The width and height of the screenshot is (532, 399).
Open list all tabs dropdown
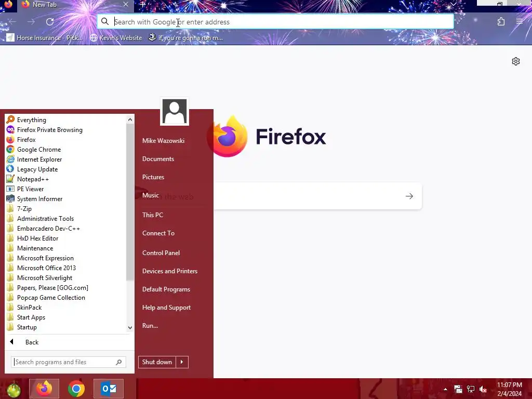click(453, 4)
